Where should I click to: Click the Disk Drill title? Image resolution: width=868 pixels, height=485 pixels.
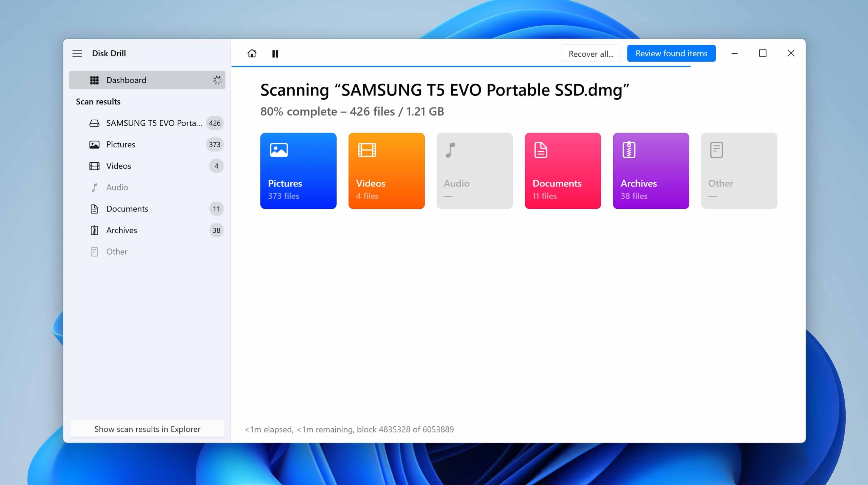[x=109, y=53]
